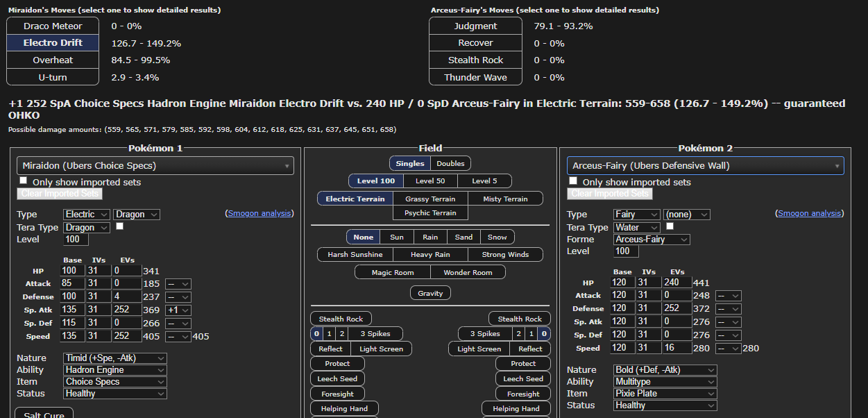Select Singles field format
Image resolution: width=868 pixels, height=418 pixels.
point(410,164)
